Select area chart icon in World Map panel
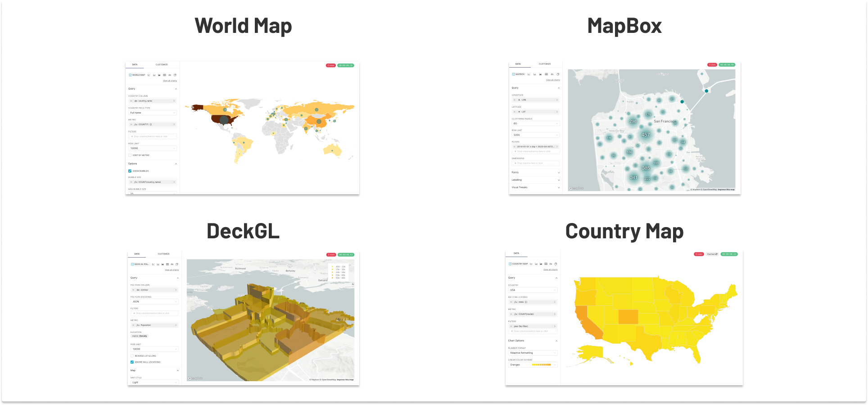The image size is (868, 405). point(159,75)
